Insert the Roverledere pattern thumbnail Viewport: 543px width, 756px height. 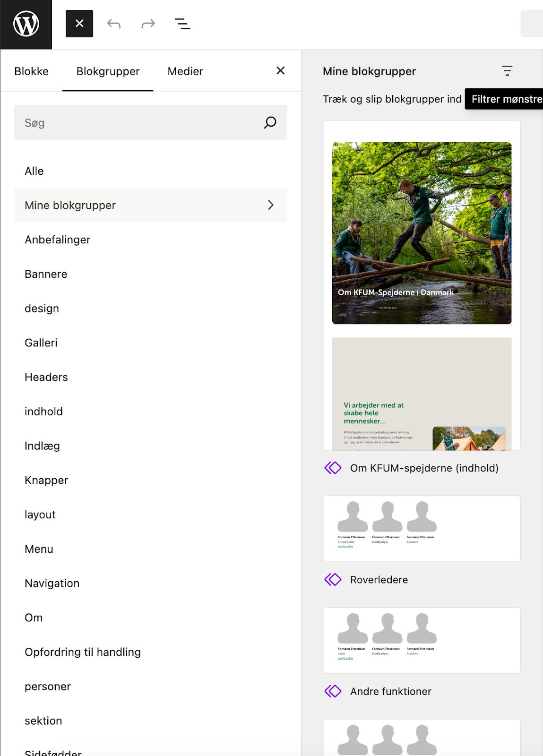[x=422, y=529]
